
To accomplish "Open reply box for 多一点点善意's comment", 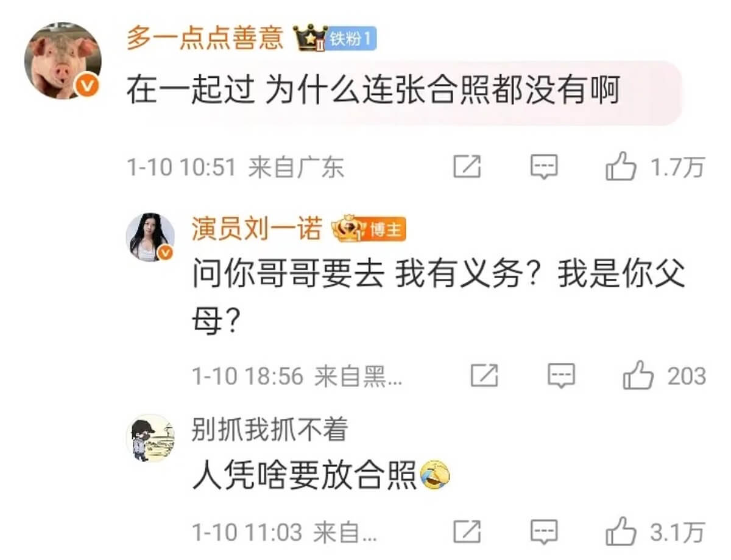I will [544, 166].
